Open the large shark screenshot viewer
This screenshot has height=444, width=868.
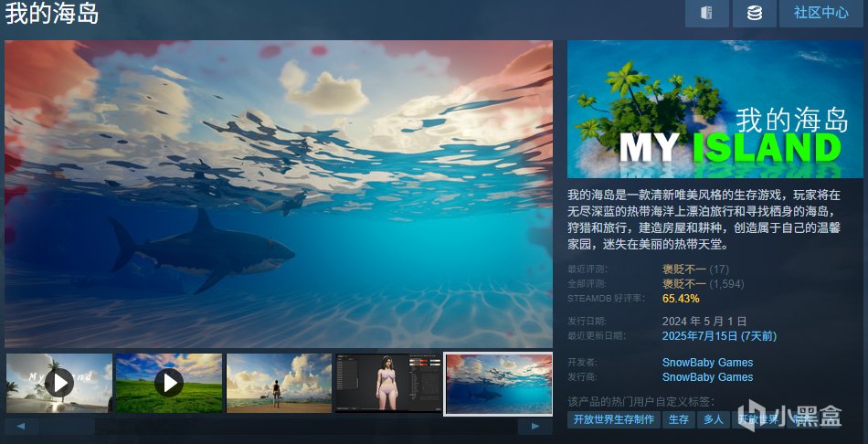point(279,194)
